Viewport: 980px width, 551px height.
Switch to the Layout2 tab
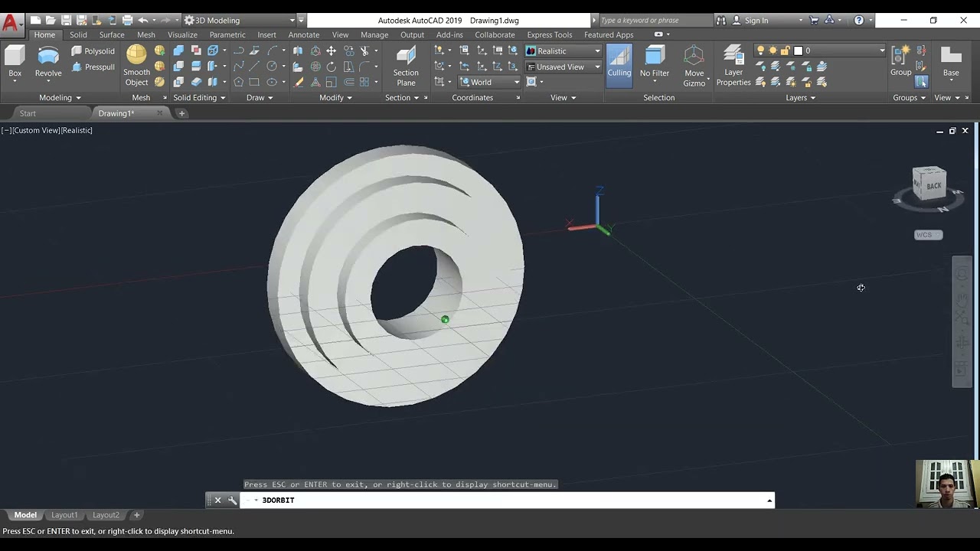(x=106, y=515)
